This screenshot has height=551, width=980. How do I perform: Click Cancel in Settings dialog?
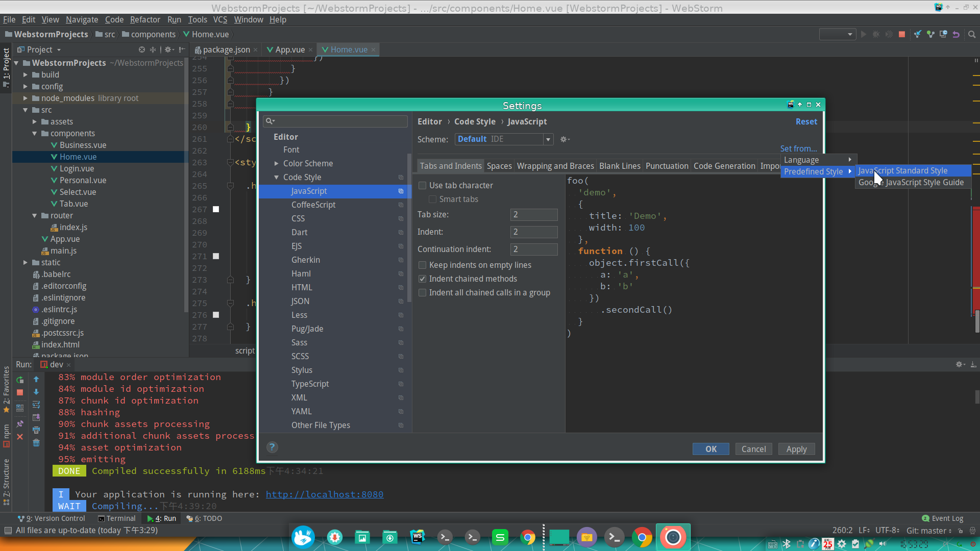(753, 449)
